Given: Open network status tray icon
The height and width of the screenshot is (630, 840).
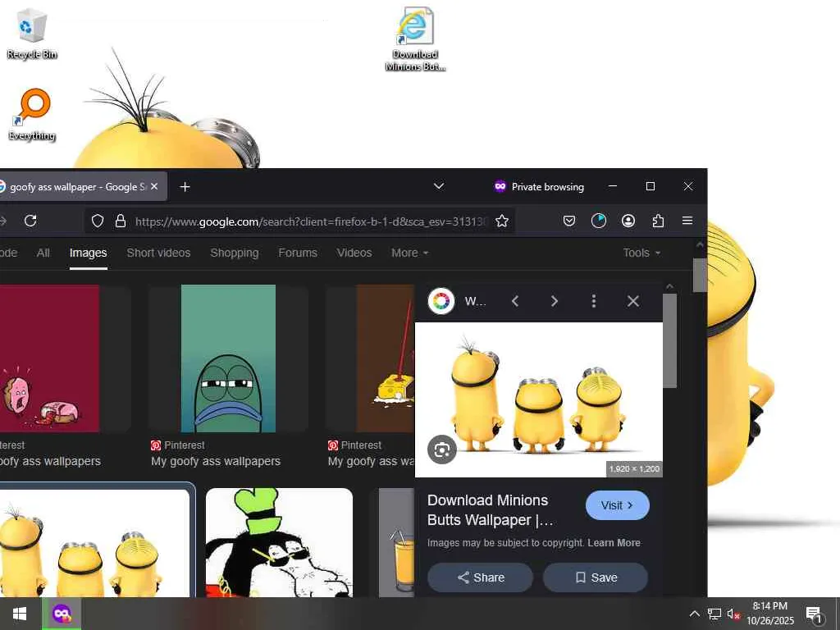Looking at the screenshot, I should [x=714, y=614].
